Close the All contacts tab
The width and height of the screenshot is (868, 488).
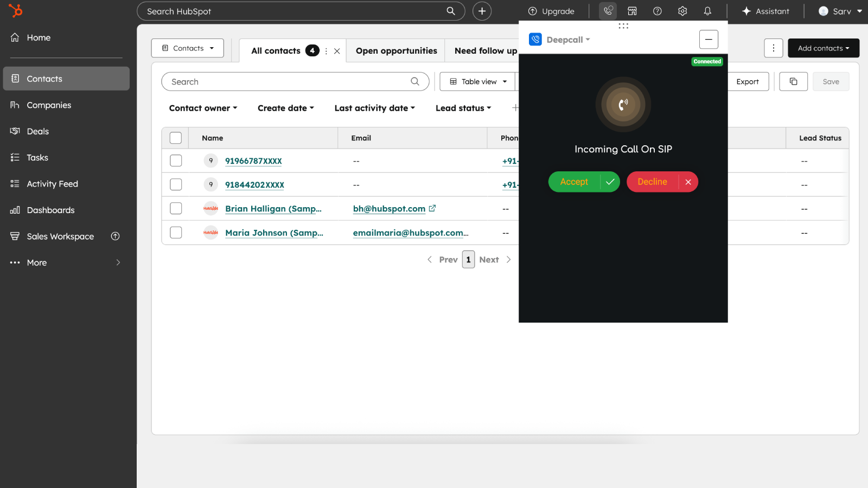[337, 51]
